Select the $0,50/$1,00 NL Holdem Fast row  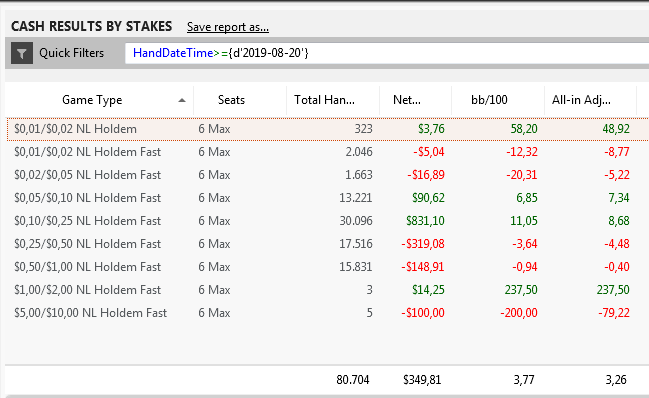pos(327,267)
